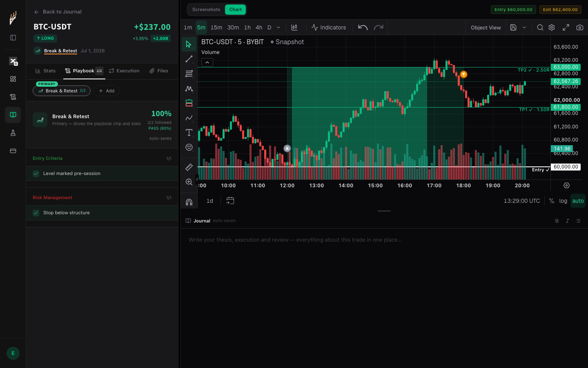Activate the zoom in tool

(x=189, y=182)
